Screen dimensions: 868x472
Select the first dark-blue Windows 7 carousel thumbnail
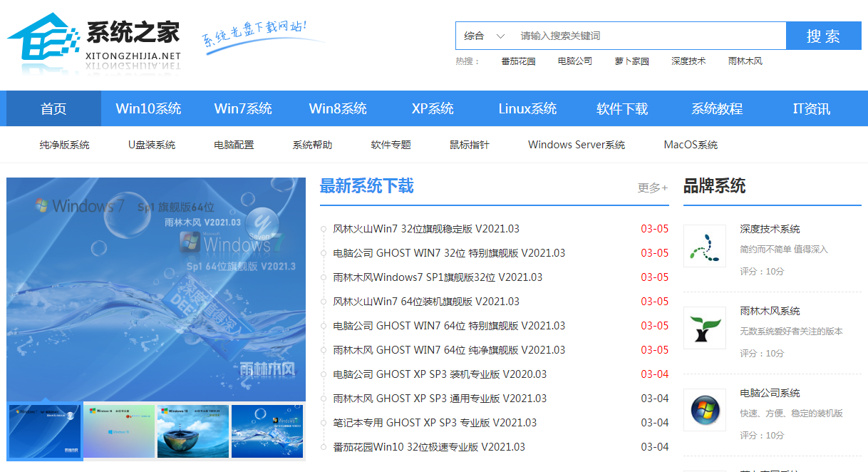pos(45,431)
